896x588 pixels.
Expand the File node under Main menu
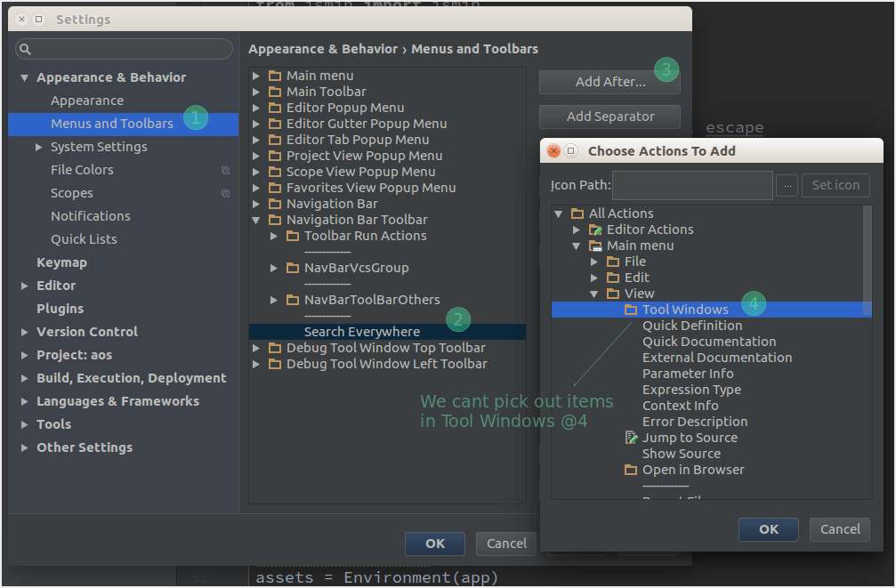593,261
